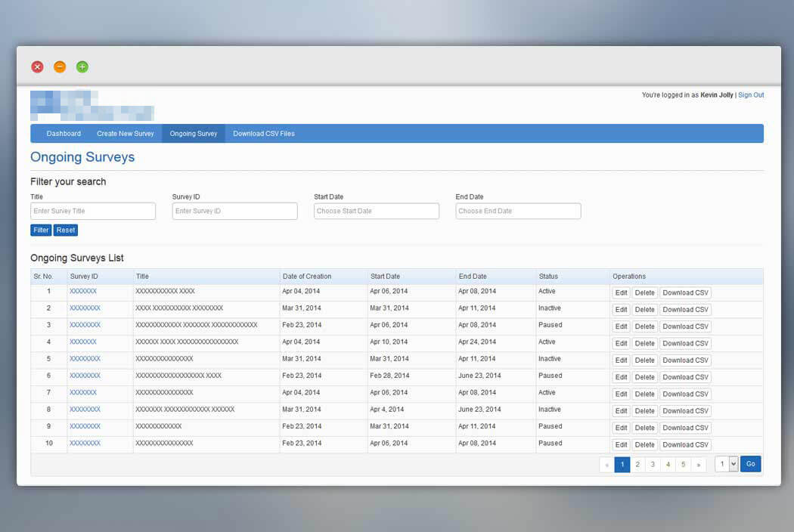Viewport: 794px width, 532px height.
Task: Open the Choose End Date field
Action: 519,211
